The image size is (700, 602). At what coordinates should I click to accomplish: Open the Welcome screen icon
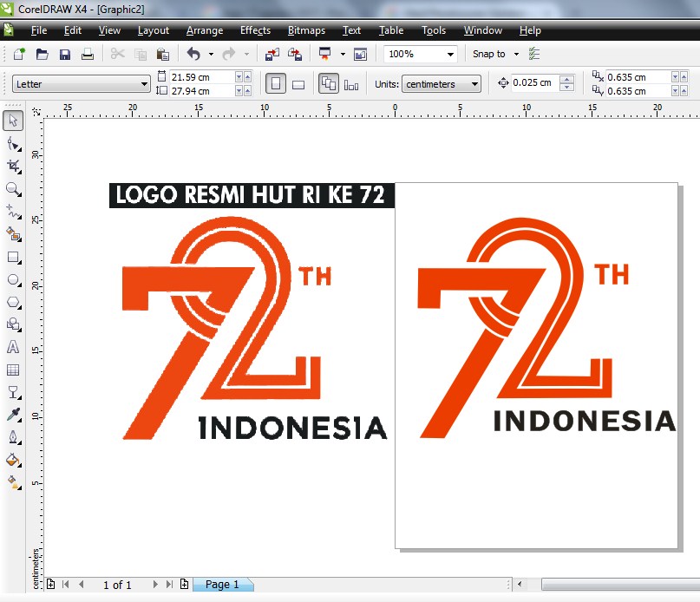pos(360,55)
